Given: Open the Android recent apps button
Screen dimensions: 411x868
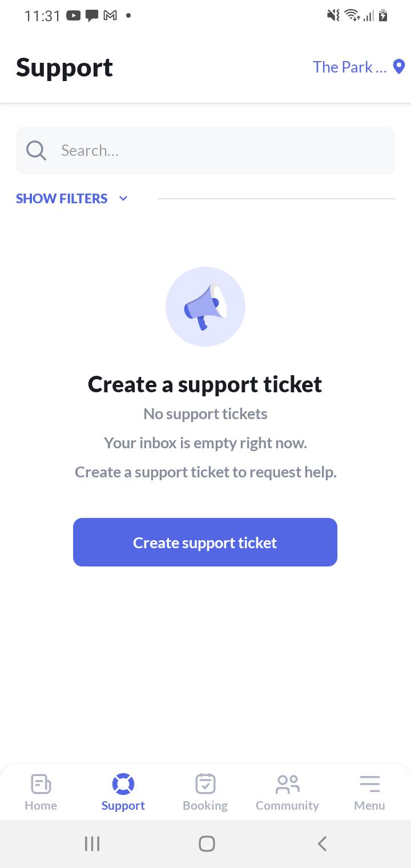Looking at the screenshot, I should [92, 843].
